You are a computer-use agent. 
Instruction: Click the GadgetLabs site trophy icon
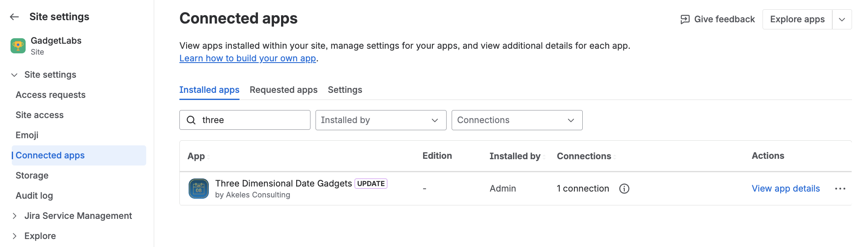tap(18, 46)
